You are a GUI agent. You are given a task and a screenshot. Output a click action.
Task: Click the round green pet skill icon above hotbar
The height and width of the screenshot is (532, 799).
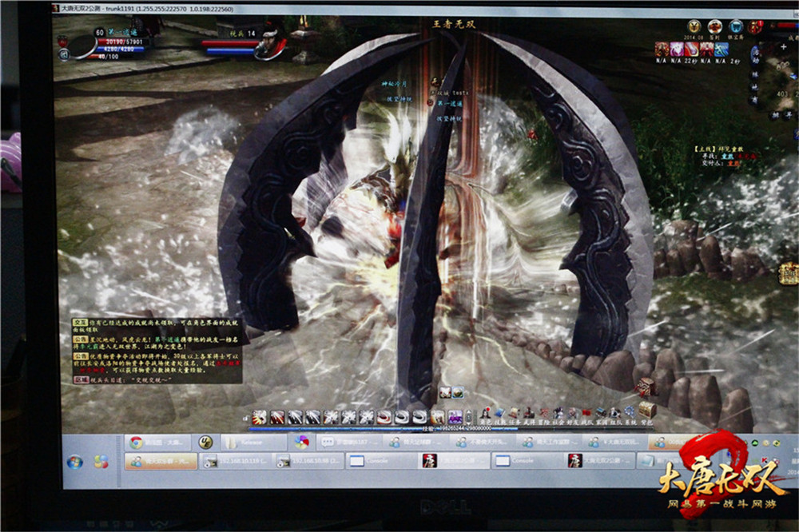[x=458, y=392]
